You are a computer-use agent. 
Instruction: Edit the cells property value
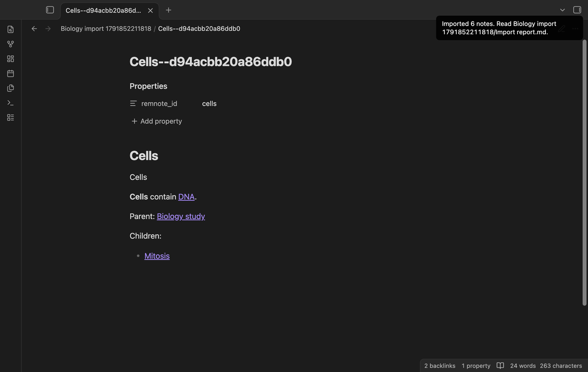pyautogui.click(x=209, y=104)
